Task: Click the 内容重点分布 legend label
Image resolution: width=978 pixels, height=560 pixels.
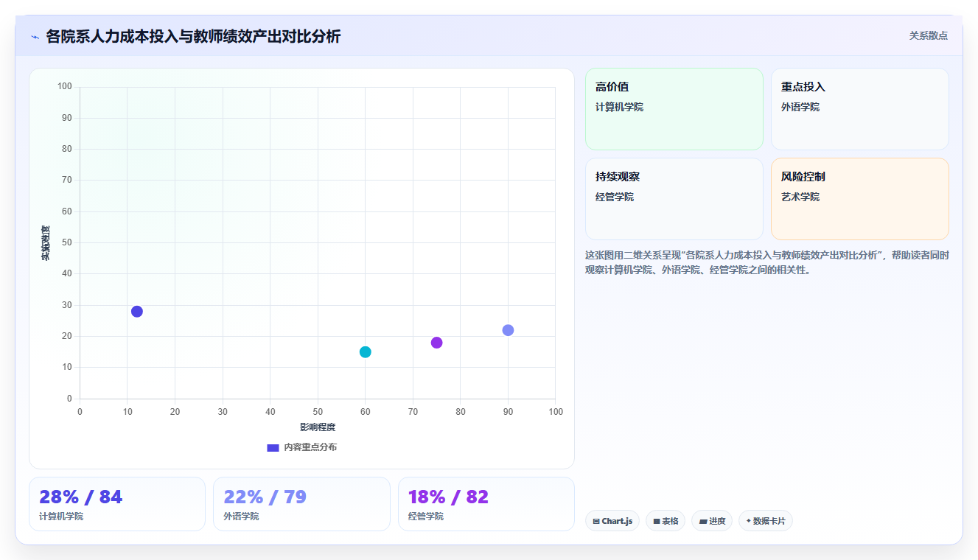Action: (x=310, y=447)
